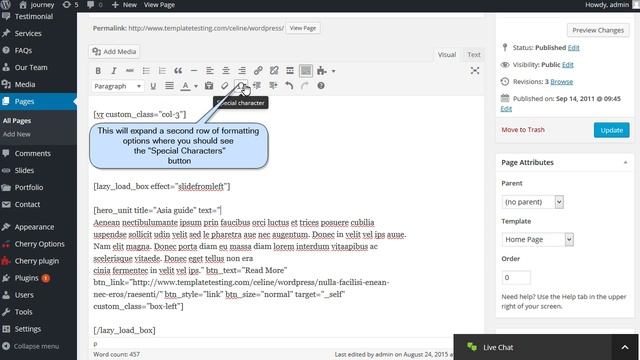Click the Special character button
The height and width of the screenshot is (360, 640).
coord(241,86)
